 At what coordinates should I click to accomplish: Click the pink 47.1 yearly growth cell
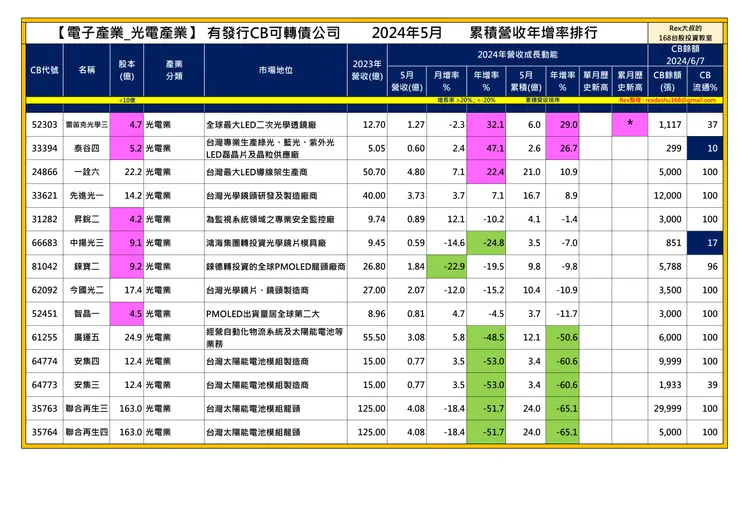click(486, 148)
